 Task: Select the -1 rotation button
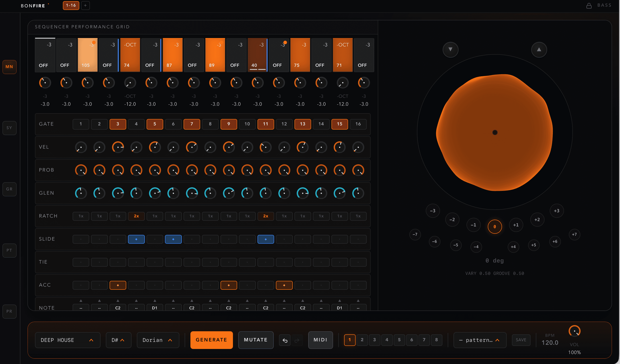pyautogui.click(x=473, y=225)
